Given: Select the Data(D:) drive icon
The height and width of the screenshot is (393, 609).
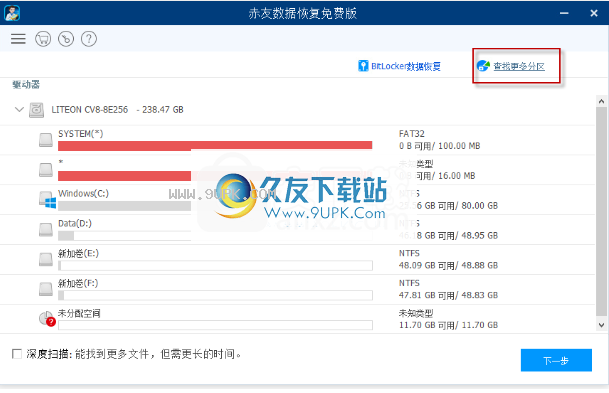Looking at the screenshot, I should [46, 230].
